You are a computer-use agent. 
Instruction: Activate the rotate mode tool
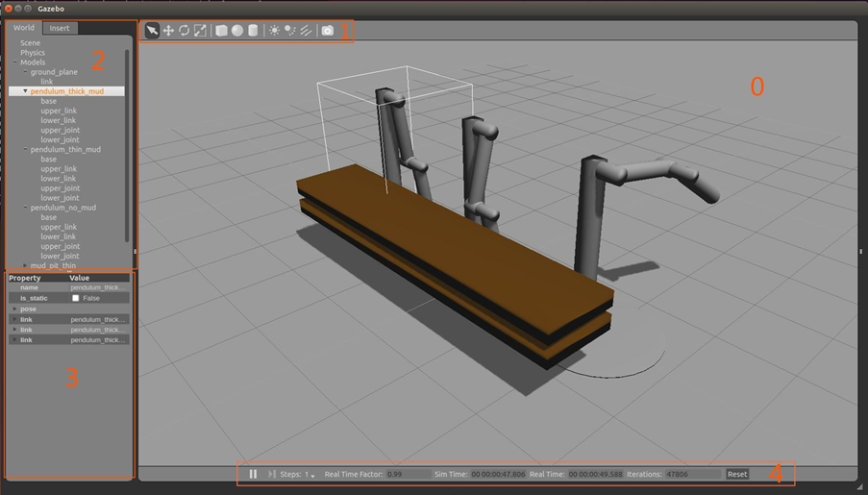pyautogui.click(x=184, y=31)
